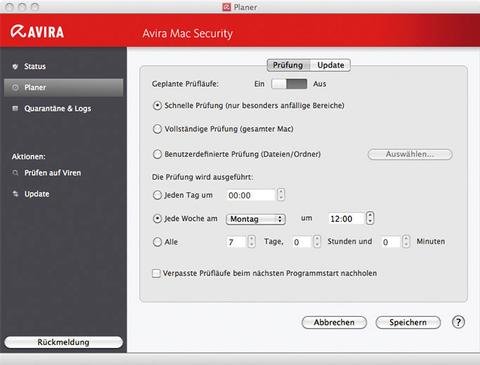Open the Rückmeldung feedback button
480x365 pixels.
click(63, 342)
